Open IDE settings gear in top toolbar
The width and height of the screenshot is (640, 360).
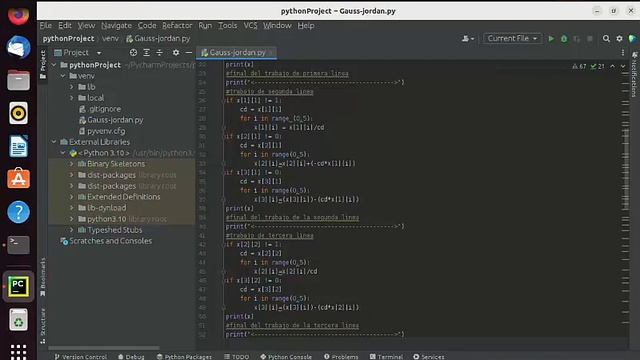point(619,38)
